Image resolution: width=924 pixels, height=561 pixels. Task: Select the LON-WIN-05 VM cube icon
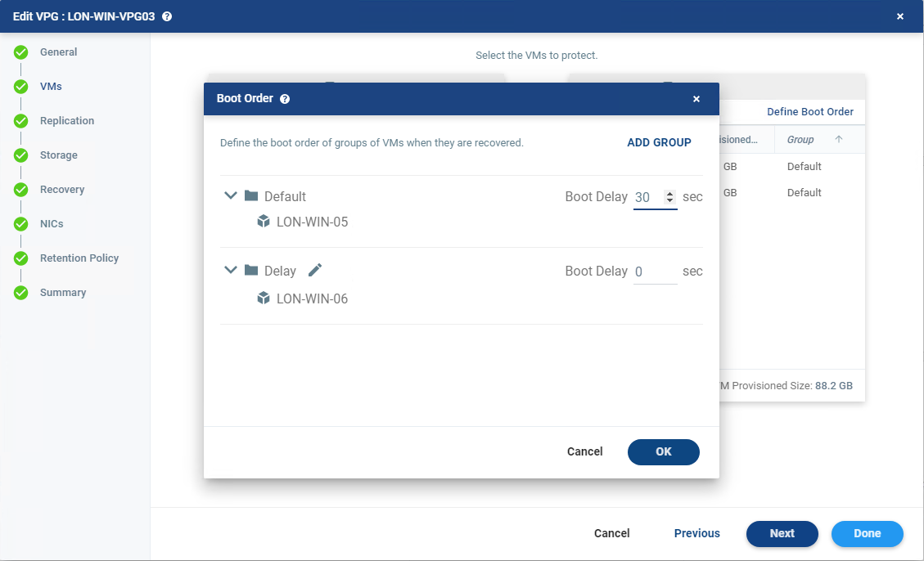pyautogui.click(x=264, y=222)
